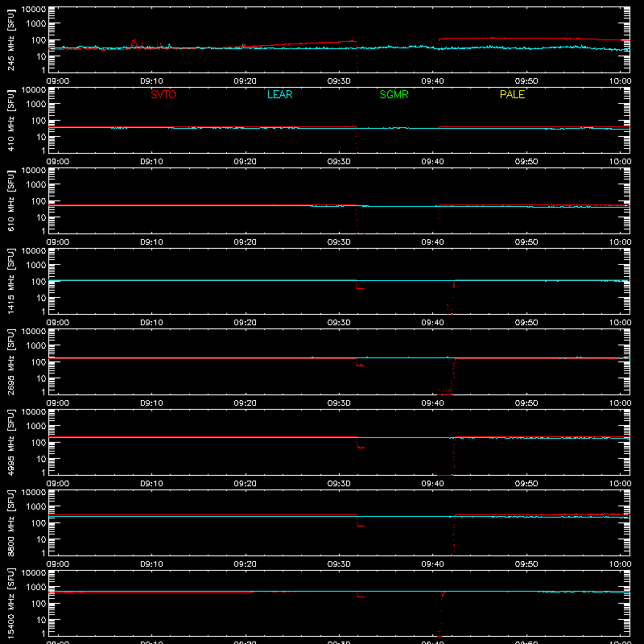Click 09:50 tick under the 610 MHz plot
The image size is (644, 644).
click(x=526, y=242)
